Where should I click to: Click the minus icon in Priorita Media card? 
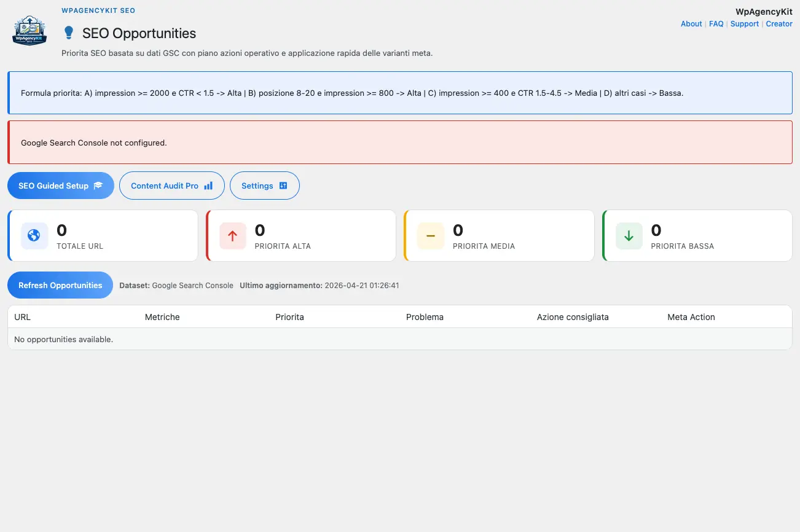431,236
